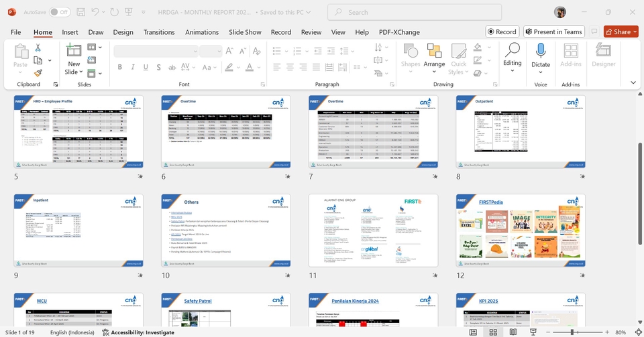Image resolution: width=644 pixels, height=337 pixels.
Task: Align text left in Paragraph group
Action: (277, 67)
